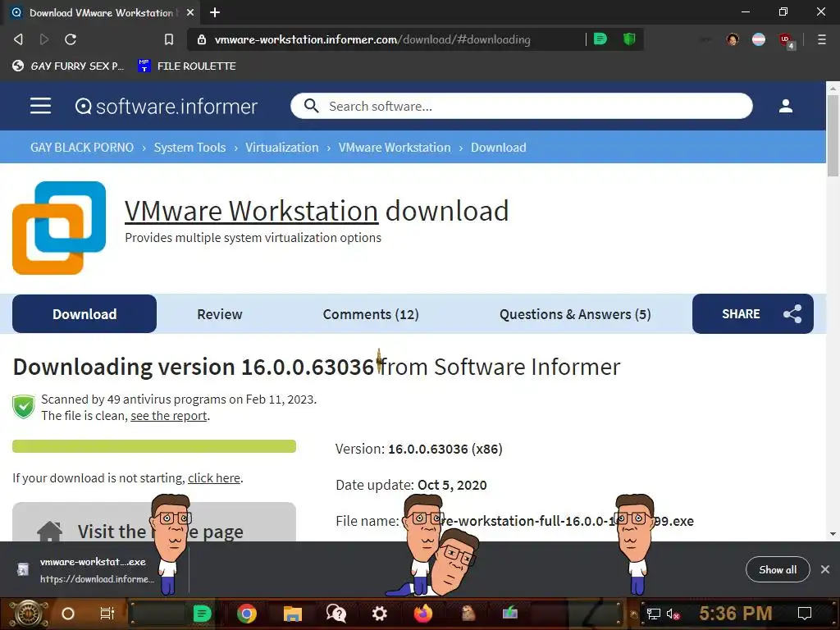840x630 pixels.
Task: Focus the Search software field
Action: [522, 106]
